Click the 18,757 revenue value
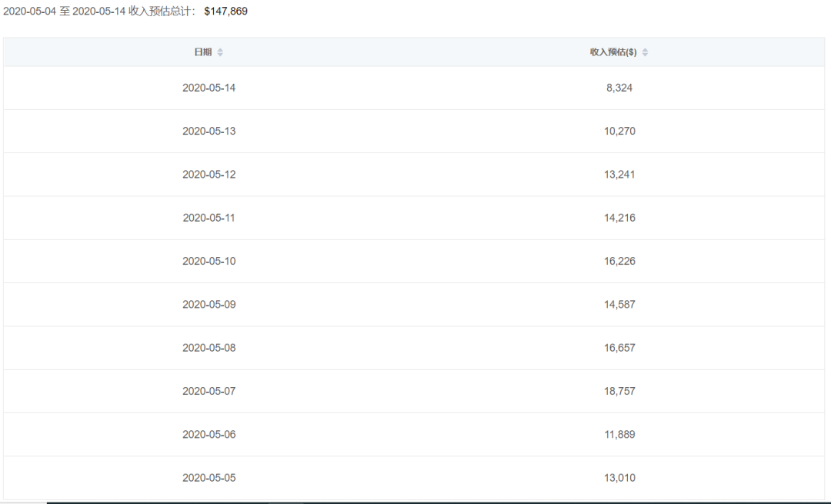This screenshot has width=831, height=504. tap(619, 391)
